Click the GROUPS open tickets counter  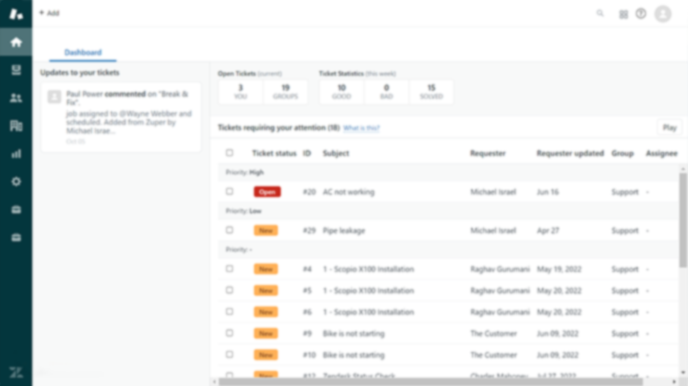pyautogui.click(x=285, y=92)
